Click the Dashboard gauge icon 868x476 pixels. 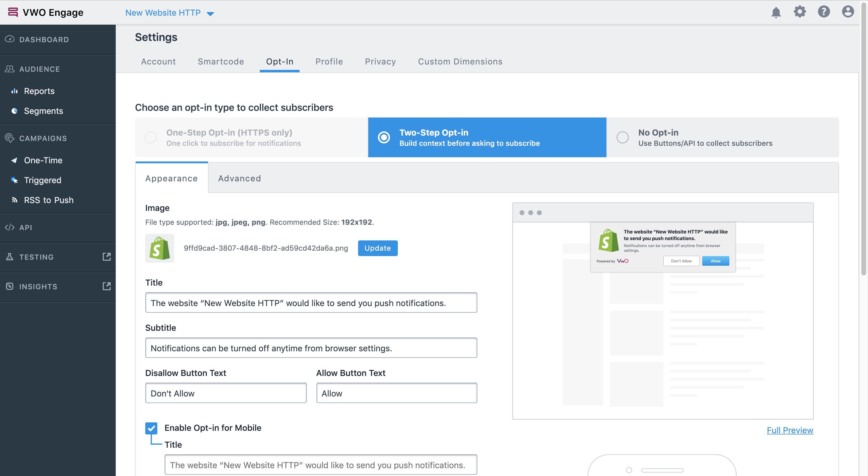click(x=10, y=39)
